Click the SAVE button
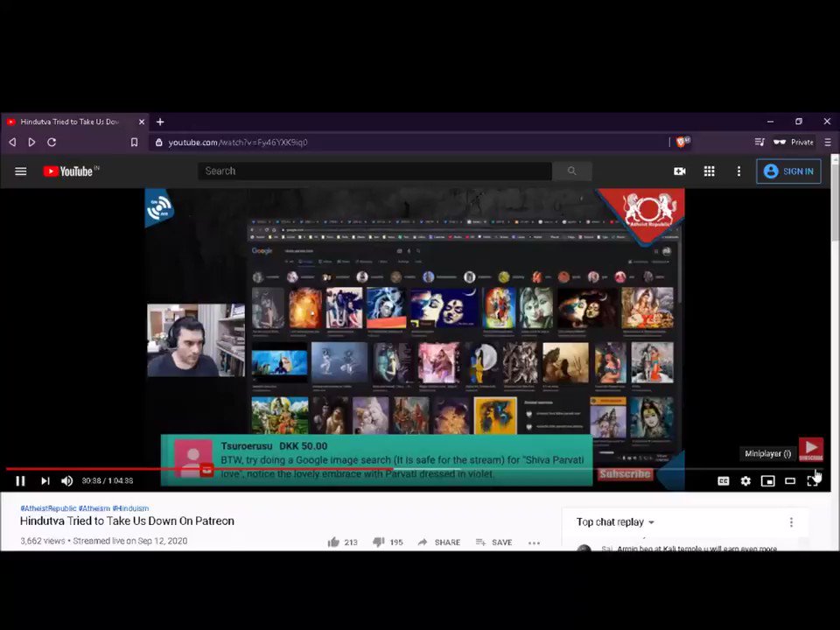840x630 pixels. coord(493,542)
